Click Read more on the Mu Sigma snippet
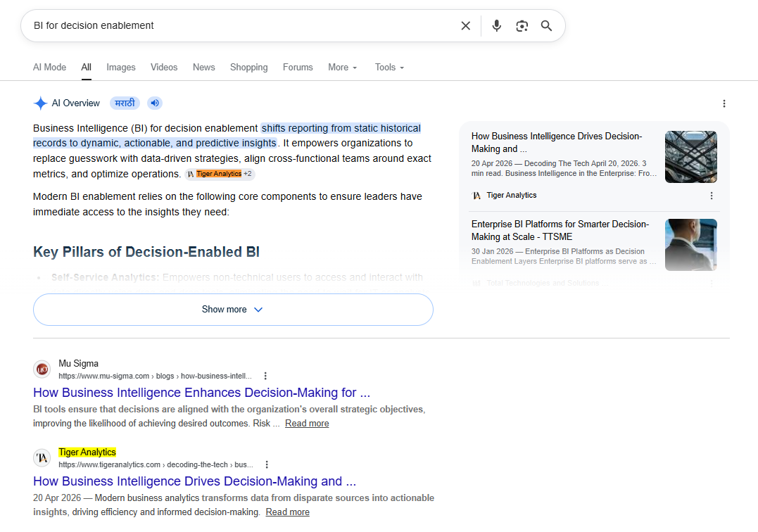The width and height of the screenshot is (758, 532). pyautogui.click(x=307, y=424)
